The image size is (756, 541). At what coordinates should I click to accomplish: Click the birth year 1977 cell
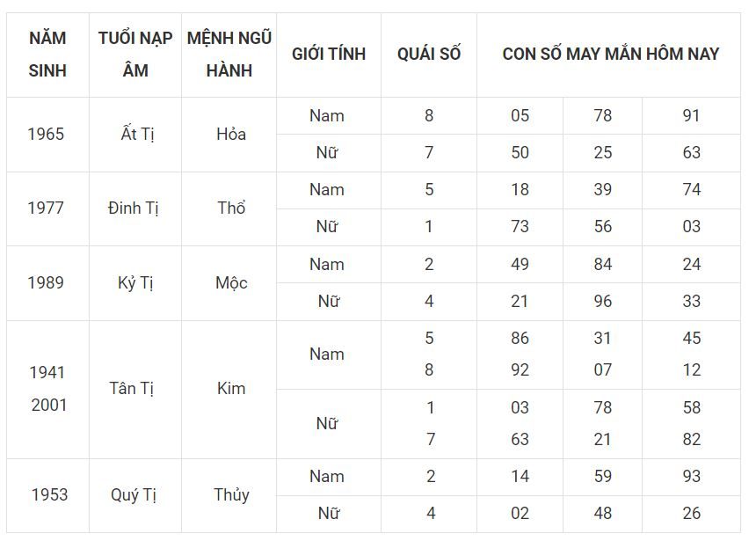click(46, 208)
